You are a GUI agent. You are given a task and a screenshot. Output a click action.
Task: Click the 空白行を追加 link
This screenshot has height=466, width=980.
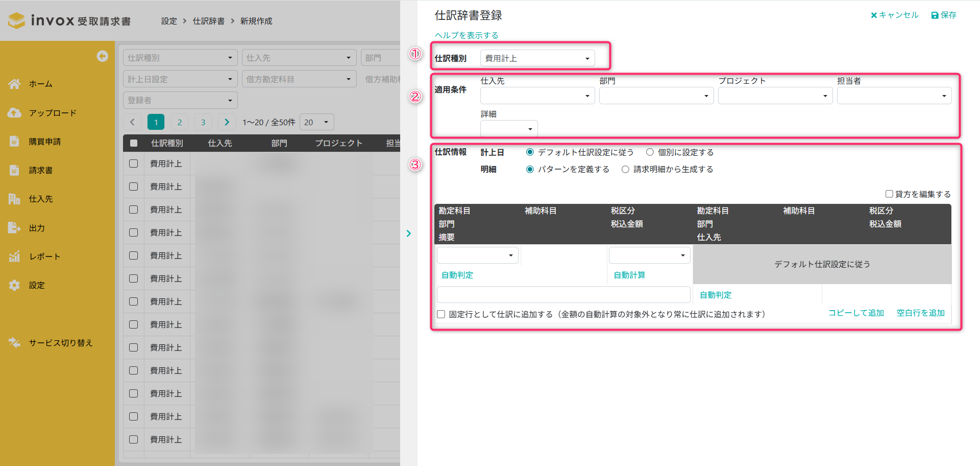pos(920,313)
